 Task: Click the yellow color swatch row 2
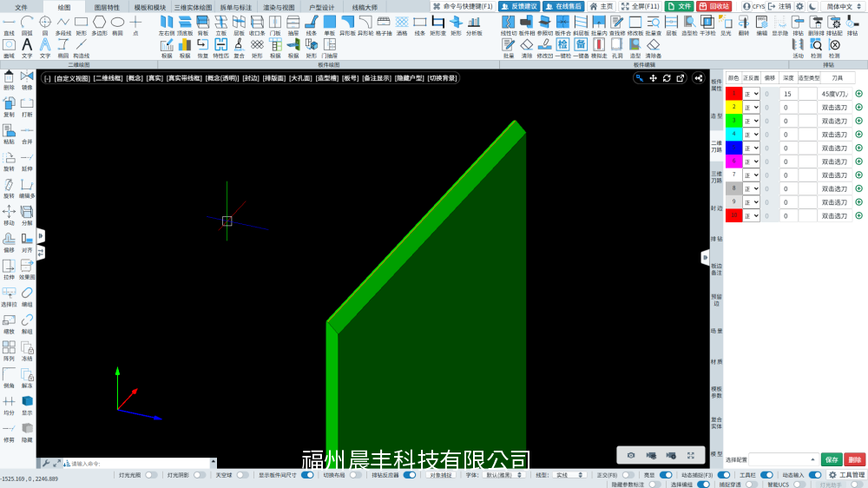733,108
